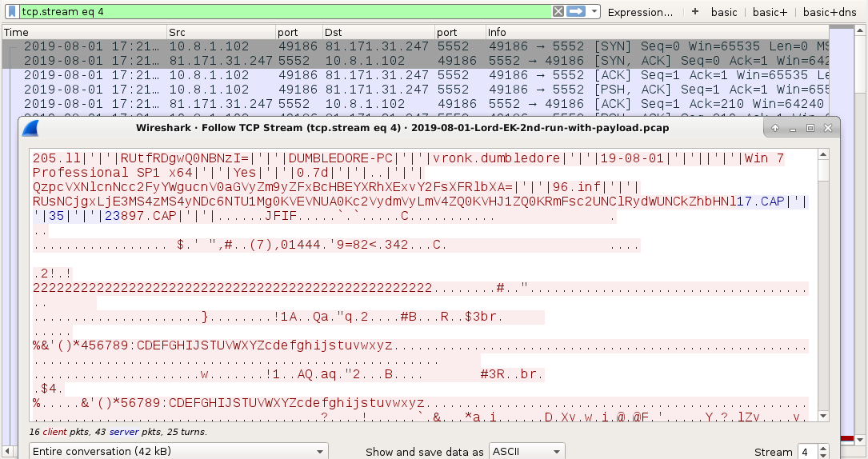Screen dimensions: 868x459
Task: Add a filter button with plus
Action: point(694,12)
